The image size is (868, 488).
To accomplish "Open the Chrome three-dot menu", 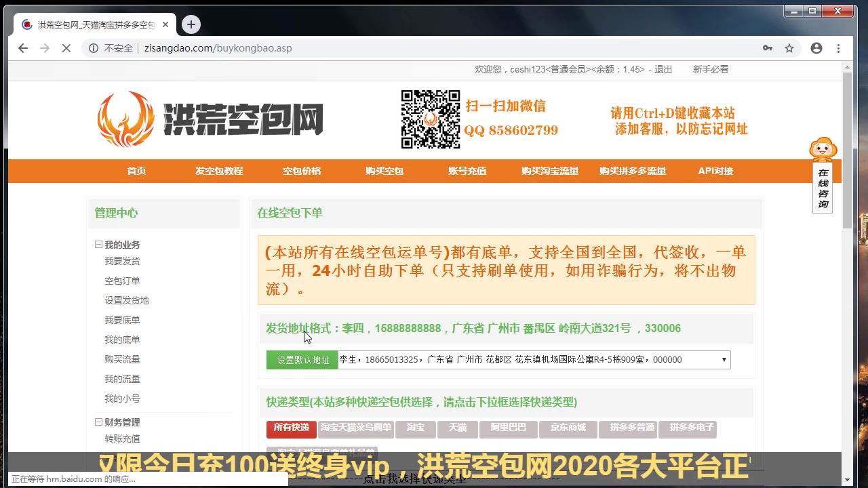I will pyautogui.click(x=839, y=48).
